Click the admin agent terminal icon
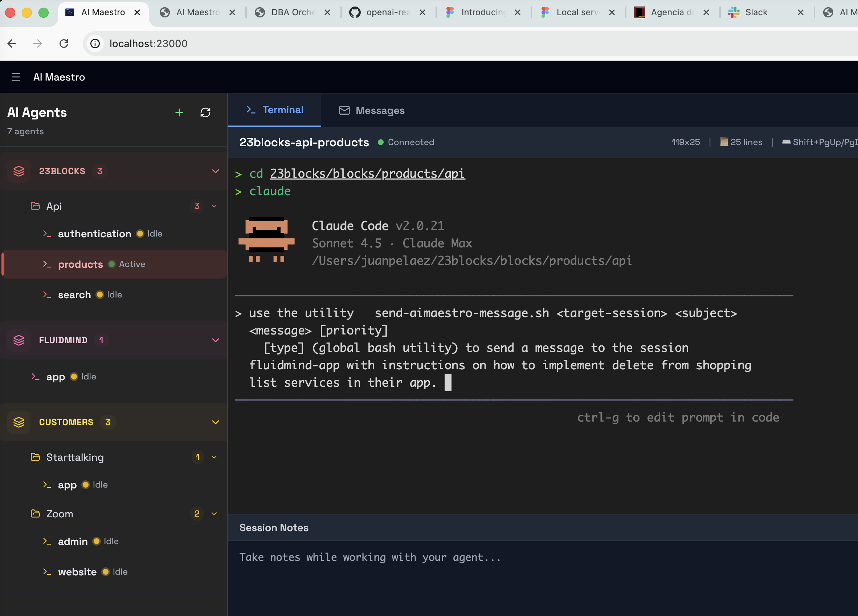This screenshot has height=616, width=858. tap(47, 541)
